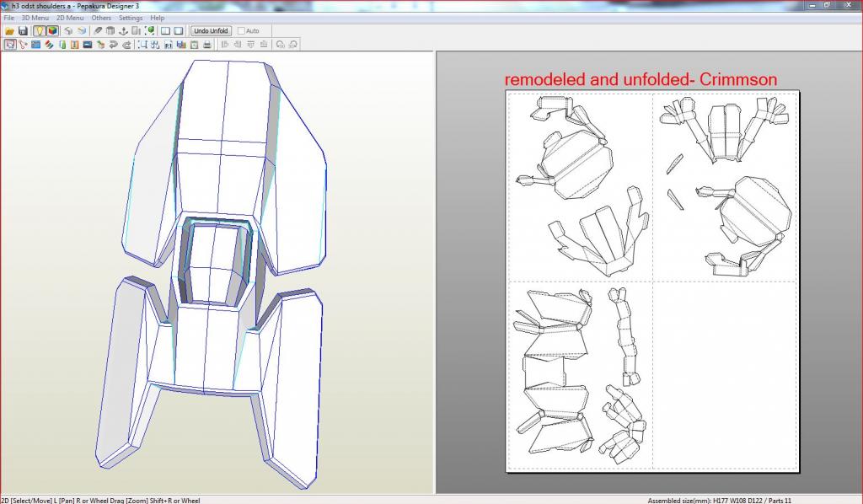Choose the Select/Move arrow tool
This screenshot has height=504, width=863.
click(x=10, y=45)
